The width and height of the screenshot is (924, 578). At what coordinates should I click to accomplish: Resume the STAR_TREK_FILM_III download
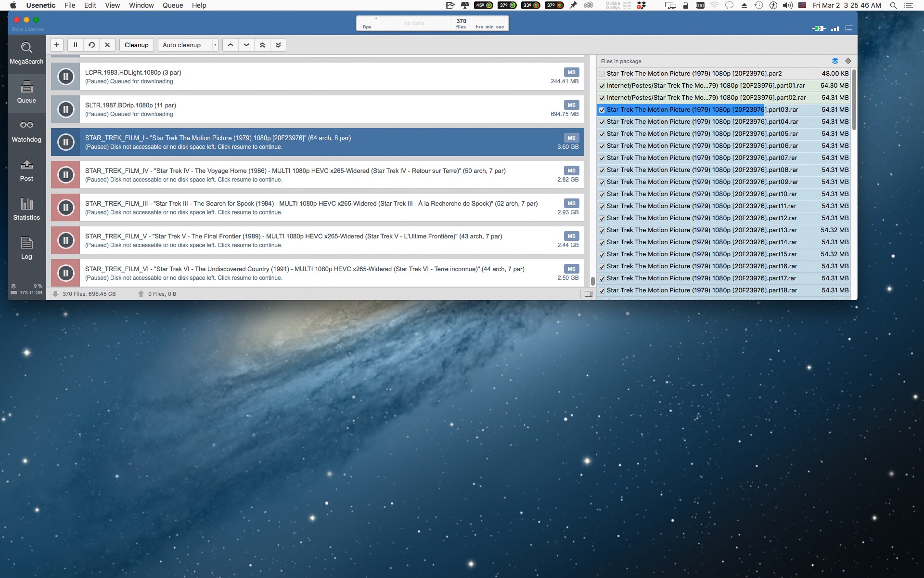tap(66, 208)
